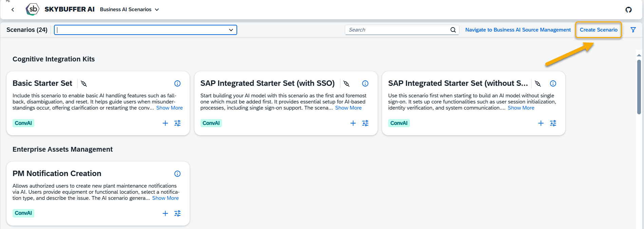The image size is (644, 229).
Task: Show info for PM Notification Creation
Action: point(177,174)
